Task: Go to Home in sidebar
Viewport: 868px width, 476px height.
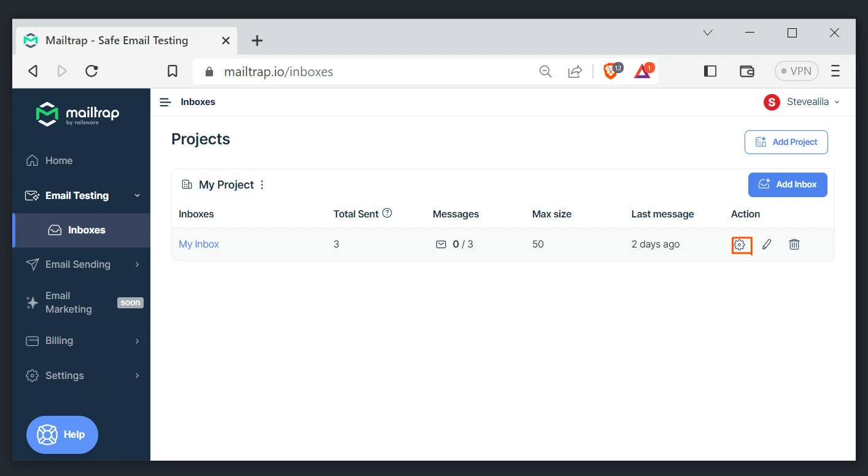Action: click(x=58, y=160)
